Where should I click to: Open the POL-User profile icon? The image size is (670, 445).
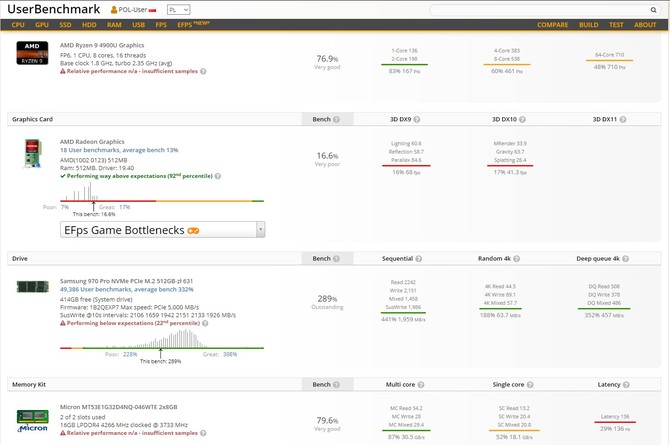114,9
